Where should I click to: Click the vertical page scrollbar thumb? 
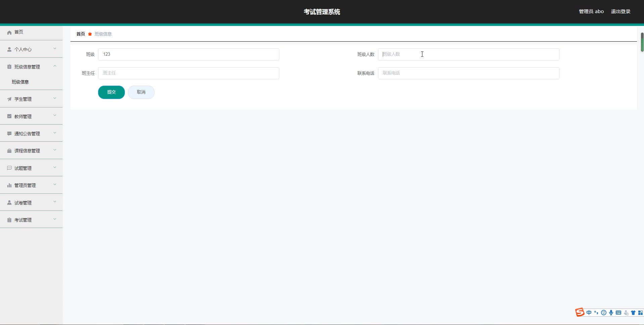click(642, 42)
